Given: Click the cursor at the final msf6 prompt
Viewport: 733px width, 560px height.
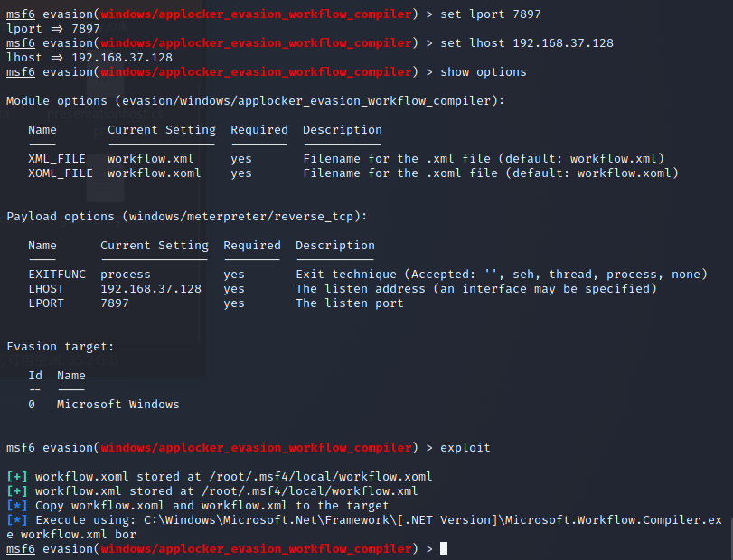Looking at the screenshot, I should pos(444,549).
